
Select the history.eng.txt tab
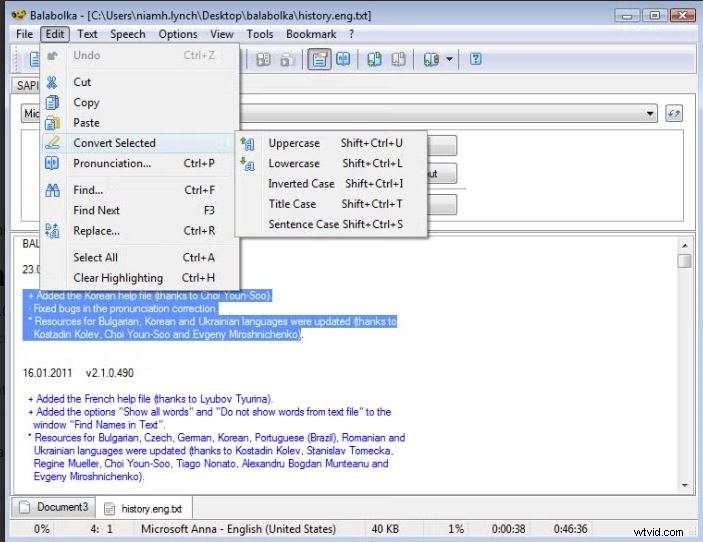[x=142, y=508]
